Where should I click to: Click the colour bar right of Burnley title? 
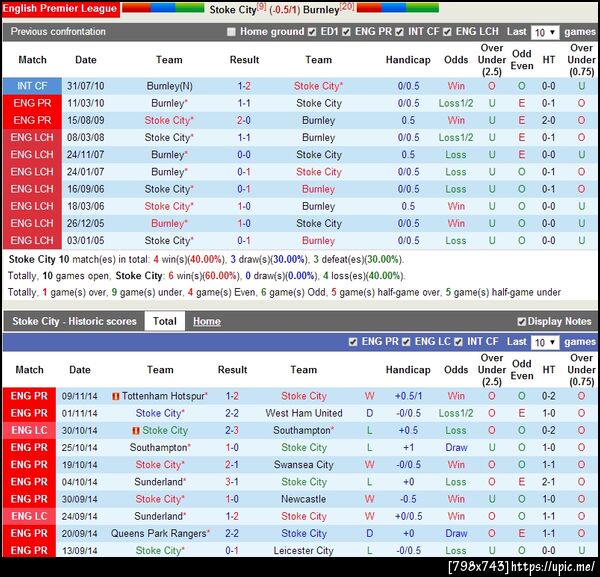pyautogui.click(x=398, y=8)
